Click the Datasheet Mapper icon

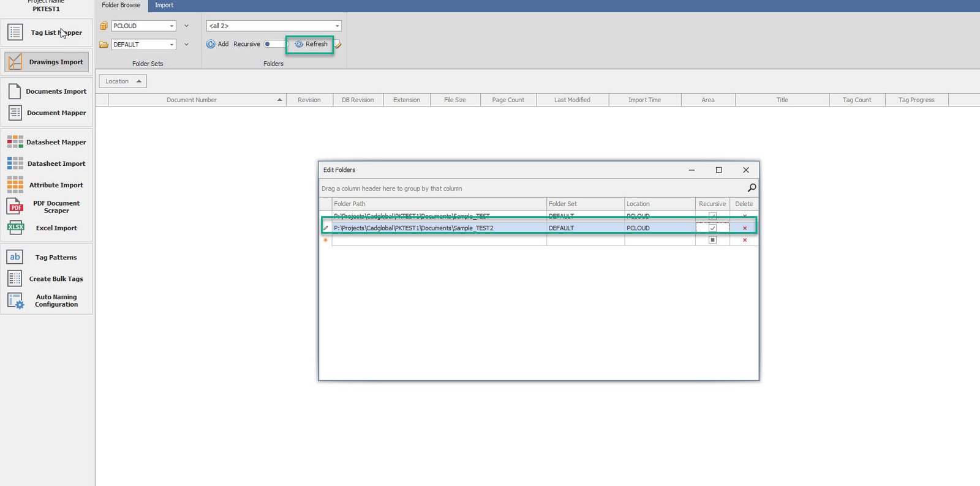(15, 142)
